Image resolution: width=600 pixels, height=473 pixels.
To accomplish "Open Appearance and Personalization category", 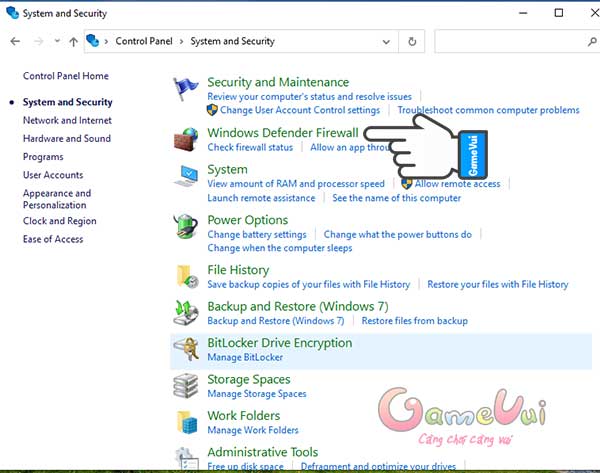I will [x=57, y=199].
